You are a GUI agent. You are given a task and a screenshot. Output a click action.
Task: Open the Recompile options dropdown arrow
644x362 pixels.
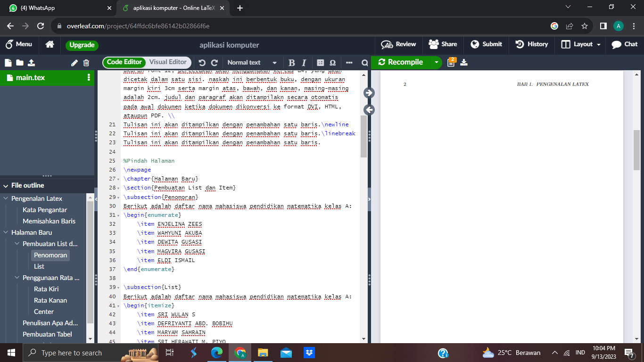(437, 62)
